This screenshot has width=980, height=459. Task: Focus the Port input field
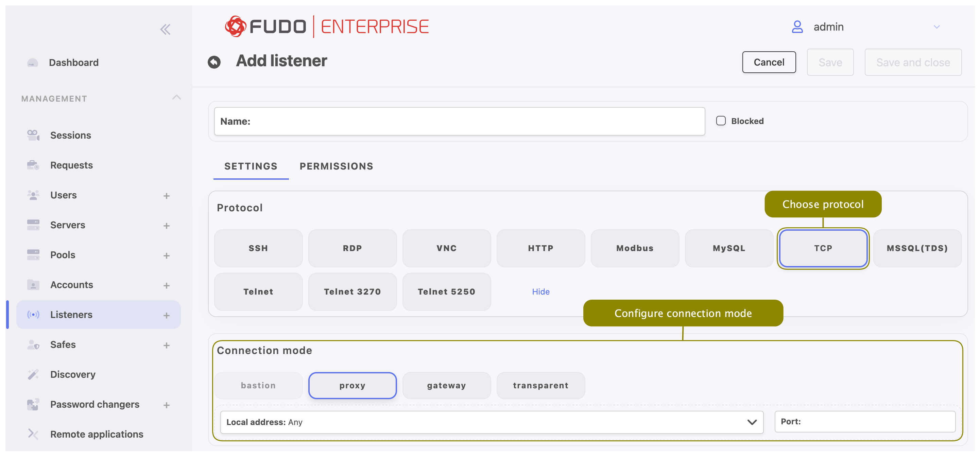point(865,421)
